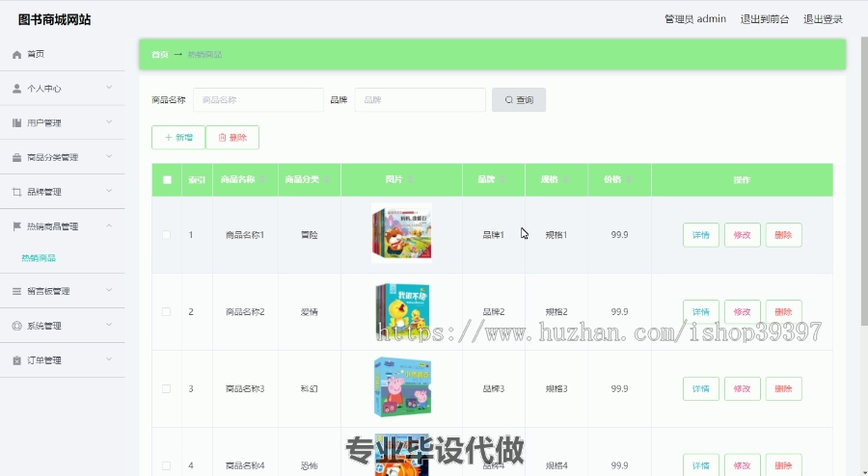
Task: Click the 新增 button
Action: 178,138
